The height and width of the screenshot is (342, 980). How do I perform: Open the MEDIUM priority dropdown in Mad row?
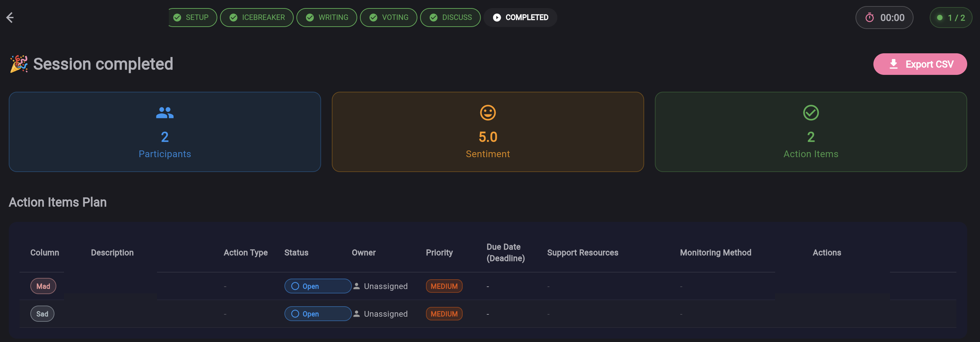pos(444,286)
